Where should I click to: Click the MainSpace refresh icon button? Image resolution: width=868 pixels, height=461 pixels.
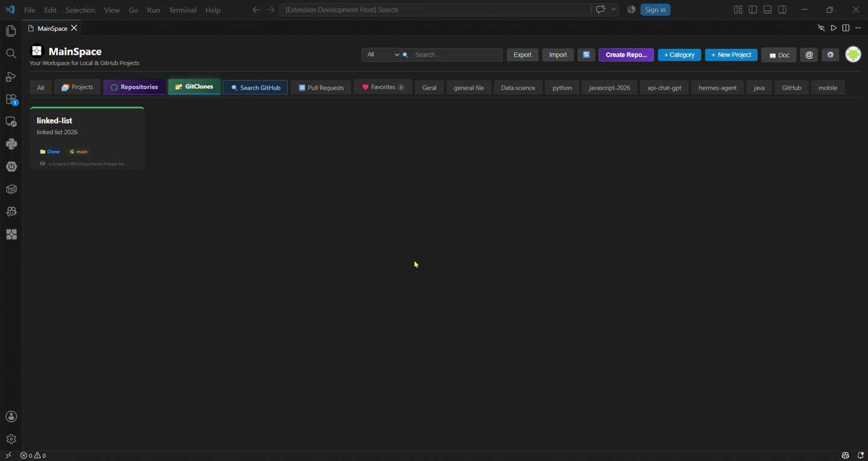(586, 55)
